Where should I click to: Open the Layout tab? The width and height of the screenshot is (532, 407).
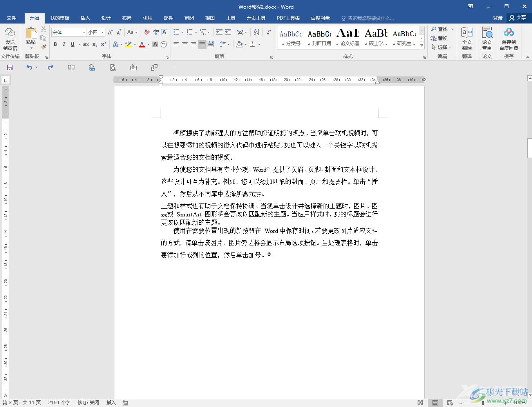(x=127, y=18)
